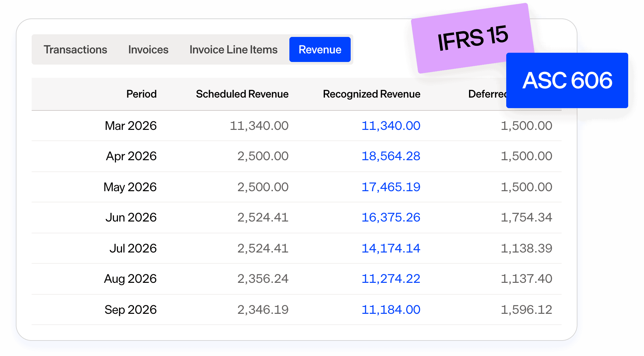Select the Mar 2026 period cell
The width and height of the screenshot is (644, 356).
(131, 126)
